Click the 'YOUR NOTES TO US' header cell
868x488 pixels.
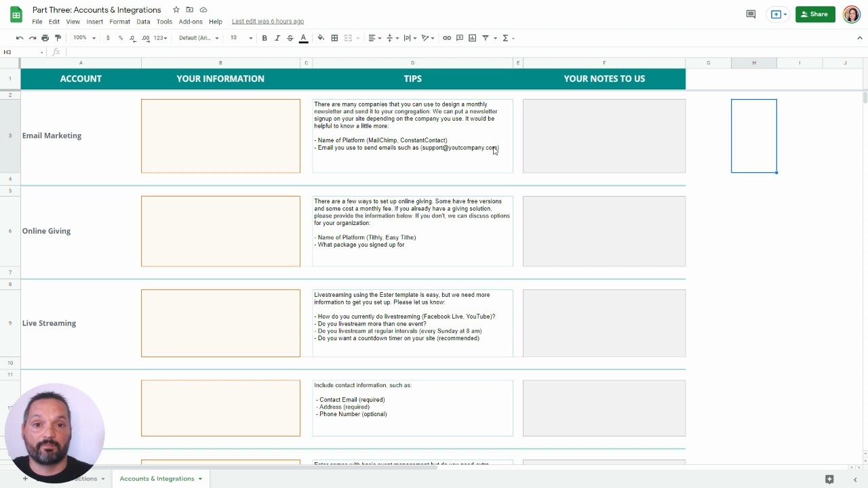point(604,79)
